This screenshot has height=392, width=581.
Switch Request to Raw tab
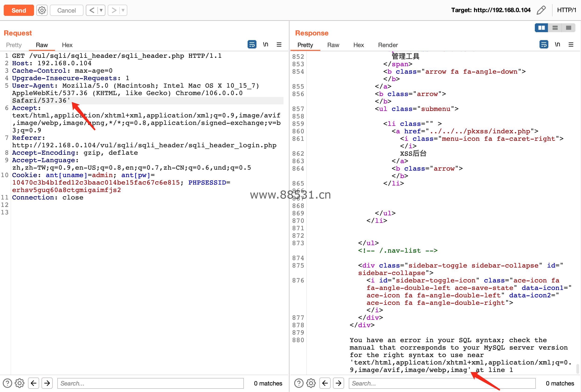tap(42, 45)
